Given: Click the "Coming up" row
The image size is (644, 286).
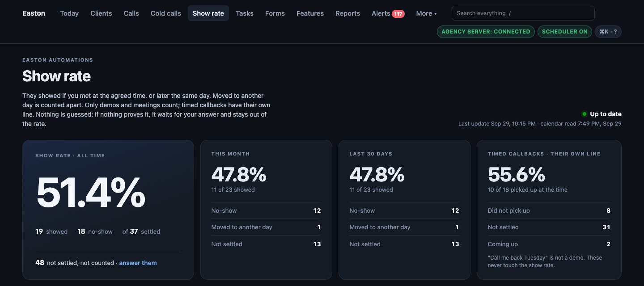Looking at the screenshot, I should coord(549,244).
